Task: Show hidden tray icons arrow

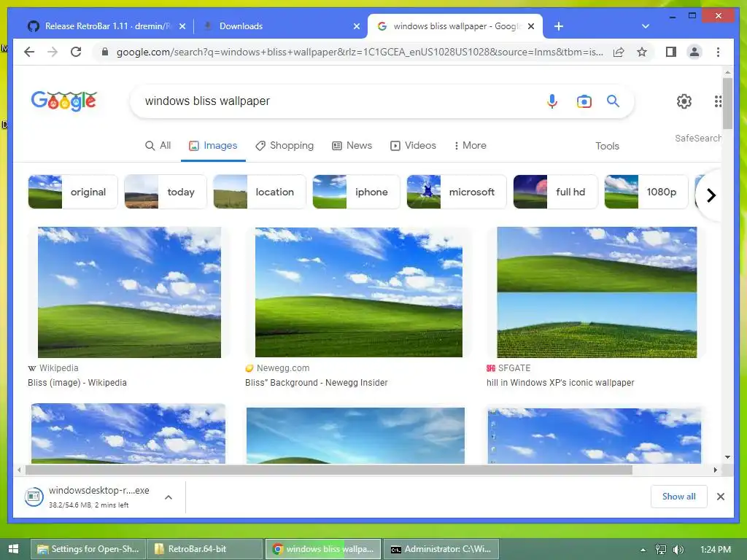Action: (643, 550)
